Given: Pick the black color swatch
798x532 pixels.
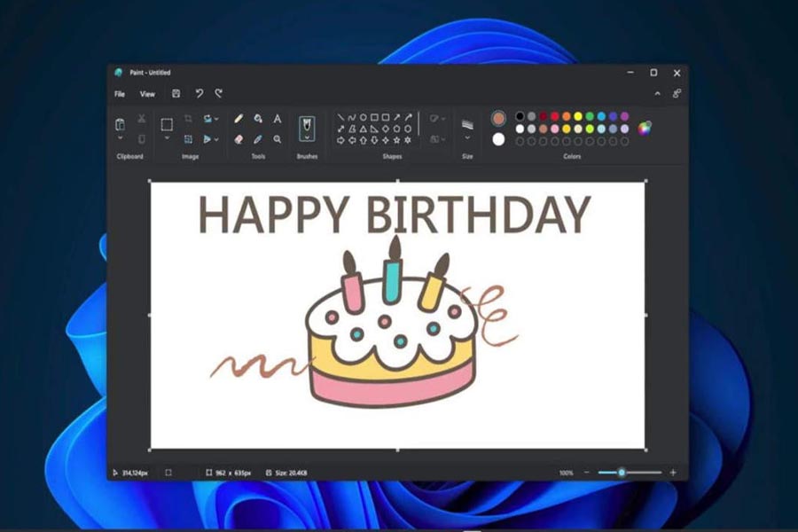Looking at the screenshot, I should click(520, 116).
